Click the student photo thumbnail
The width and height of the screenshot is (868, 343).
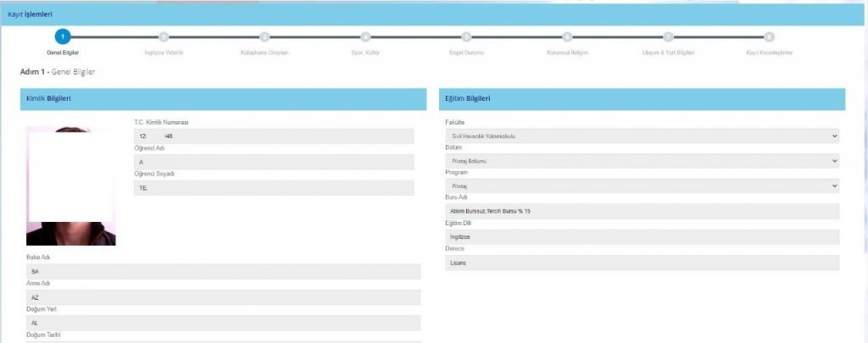71,186
